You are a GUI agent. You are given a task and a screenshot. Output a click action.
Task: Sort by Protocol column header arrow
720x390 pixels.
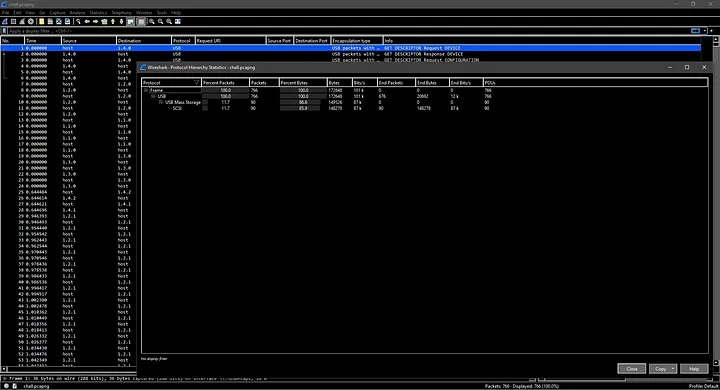(x=197, y=83)
